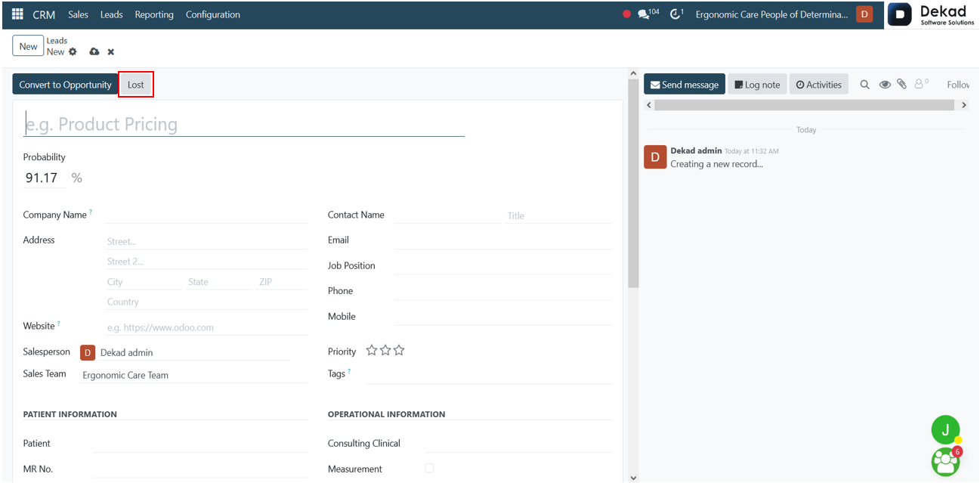Open the apps grid menu icon
980x483 pixels.
17,14
